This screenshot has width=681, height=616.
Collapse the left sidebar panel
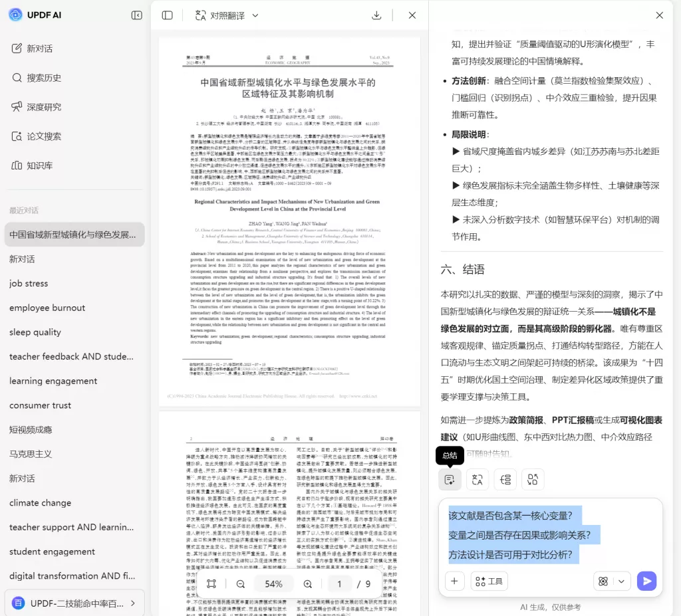tap(136, 15)
